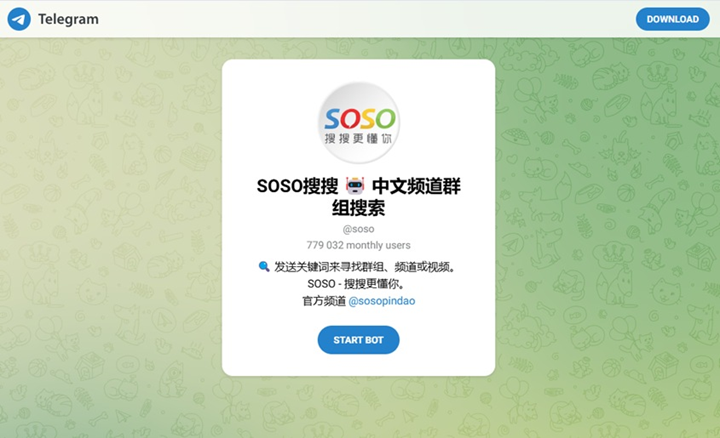Click the 搜搜更懂你 caption inside the avatar

click(358, 138)
